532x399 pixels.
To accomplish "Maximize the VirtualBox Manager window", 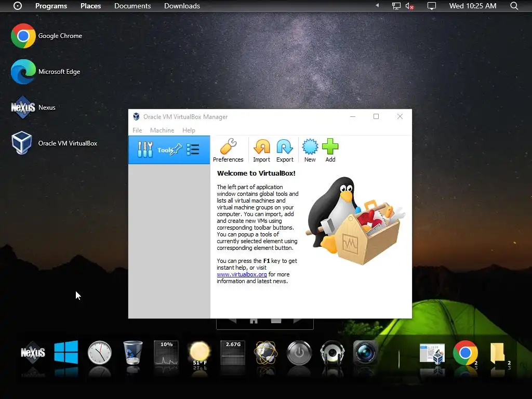I will coord(376,116).
